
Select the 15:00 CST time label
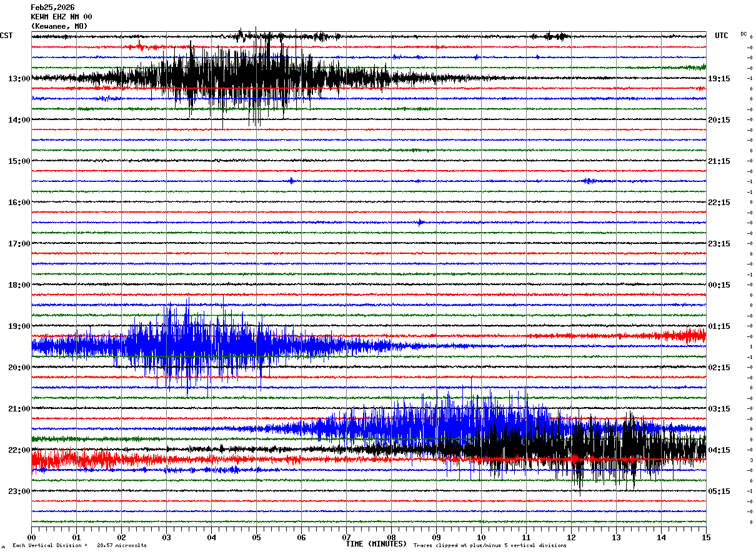pos(19,161)
